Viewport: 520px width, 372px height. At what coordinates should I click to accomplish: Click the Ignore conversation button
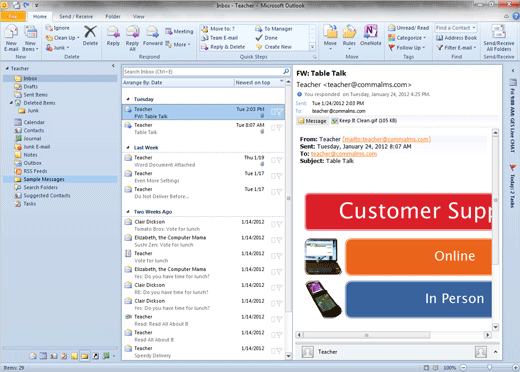tap(58, 28)
